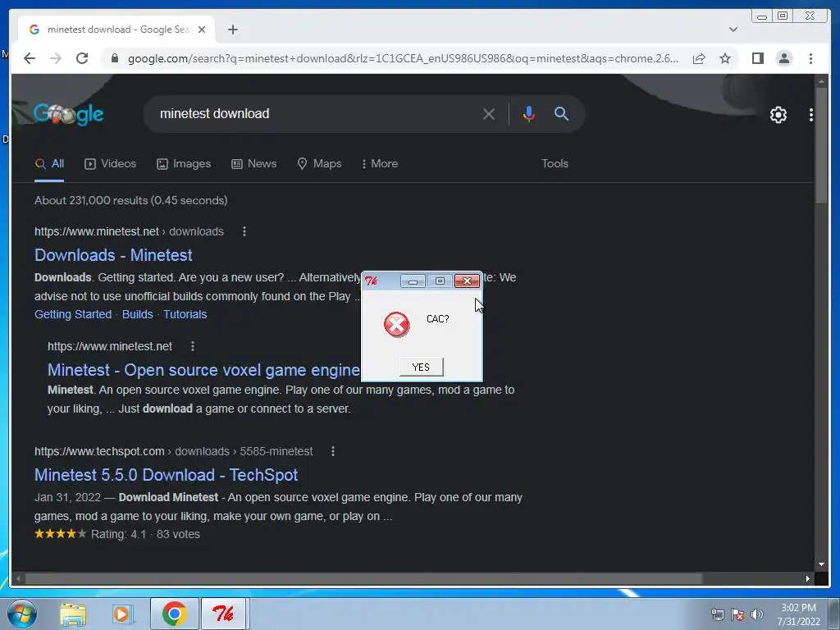Open the Google options three-dot icon
Screen dimensions: 840x630
click(811, 115)
